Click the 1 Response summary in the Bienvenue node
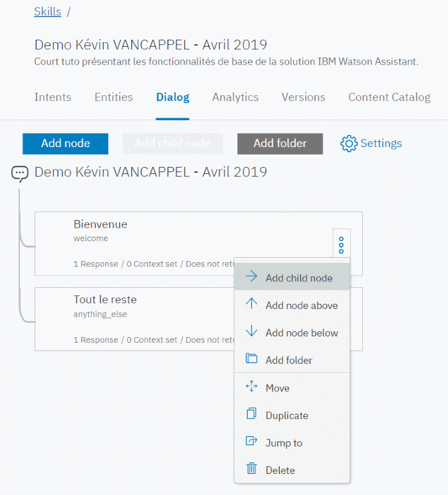This screenshot has width=448, height=495. [x=96, y=264]
